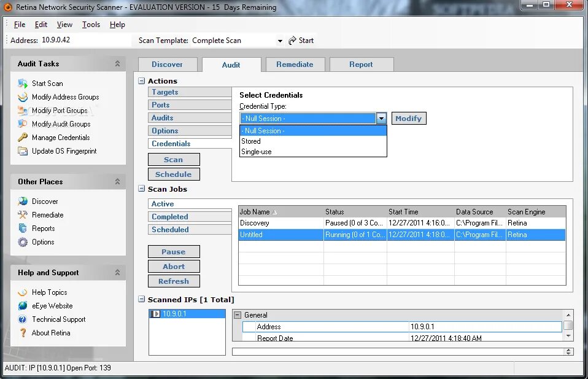Viewport: 588px width, 379px height.
Task: Click the Address value 10.9.0.1 cell
Action: point(485,327)
